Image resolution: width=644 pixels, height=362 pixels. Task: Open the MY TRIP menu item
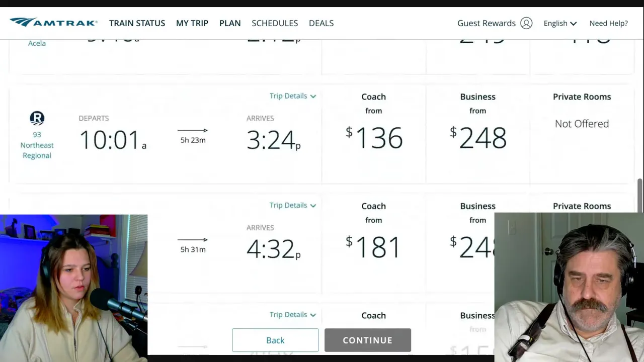coord(192,23)
